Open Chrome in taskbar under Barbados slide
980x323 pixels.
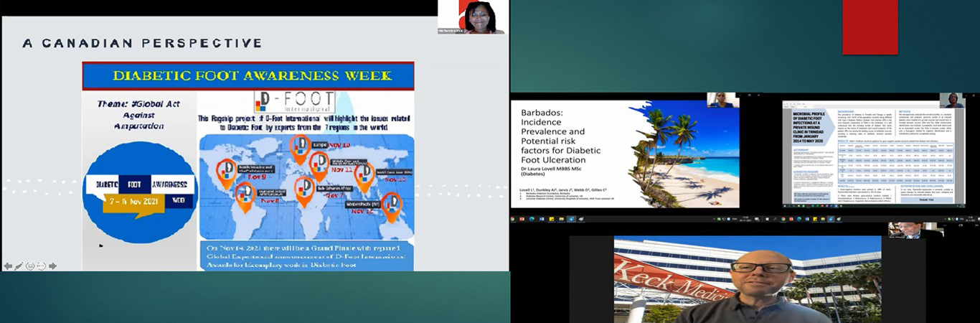pos(512,219)
